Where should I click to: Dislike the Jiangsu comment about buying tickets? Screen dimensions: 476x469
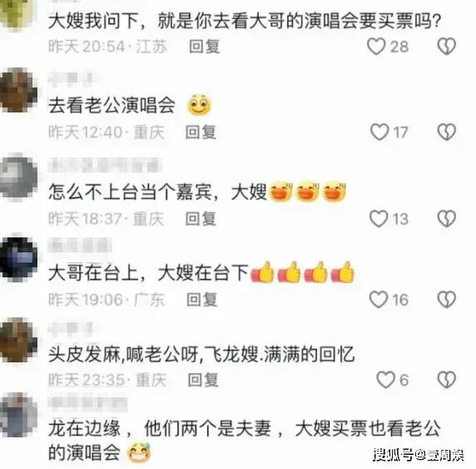447,47
